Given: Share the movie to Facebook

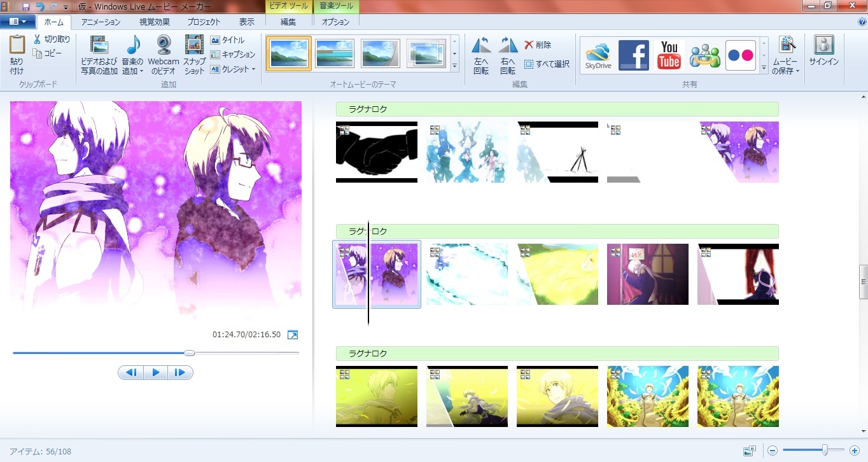Looking at the screenshot, I should click(x=634, y=55).
